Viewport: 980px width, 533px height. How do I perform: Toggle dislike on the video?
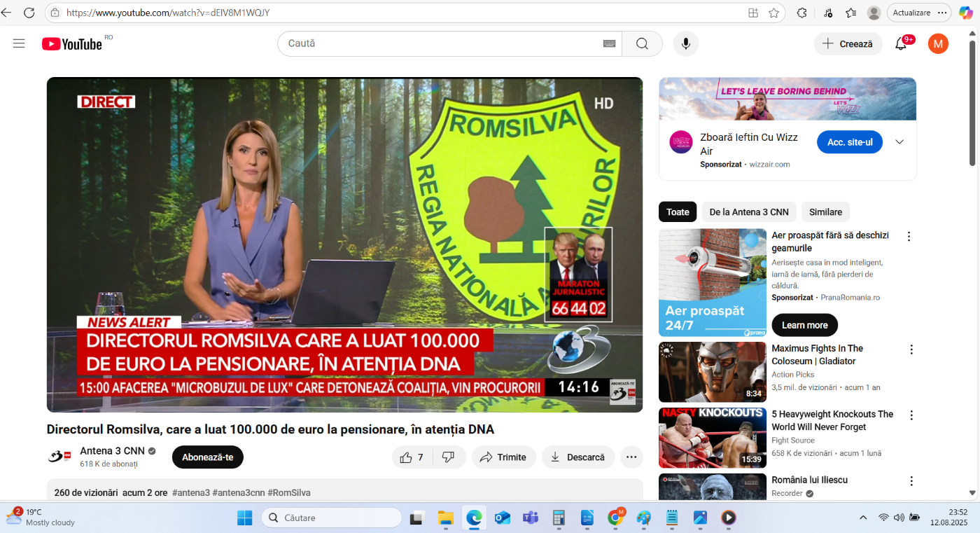(x=449, y=457)
